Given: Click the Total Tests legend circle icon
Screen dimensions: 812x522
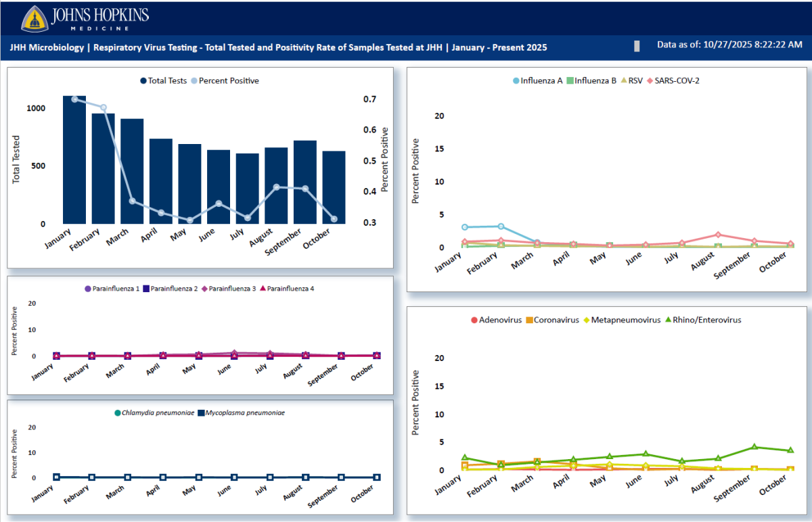Looking at the screenshot, I should pyautogui.click(x=142, y=80).
